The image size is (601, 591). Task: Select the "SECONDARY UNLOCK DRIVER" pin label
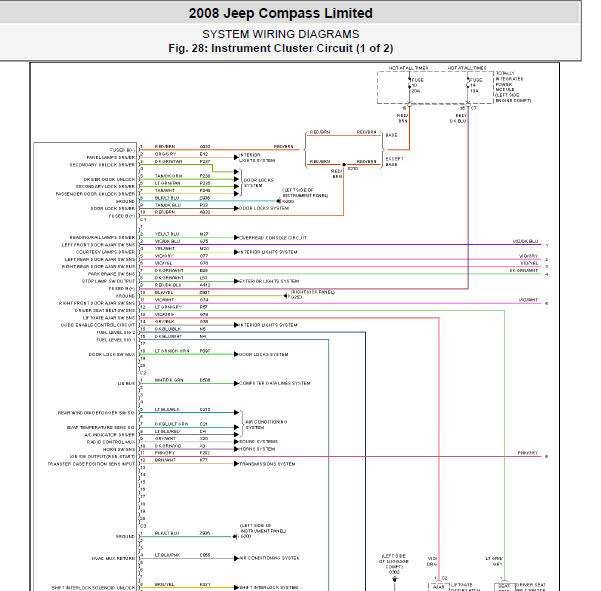102,165
